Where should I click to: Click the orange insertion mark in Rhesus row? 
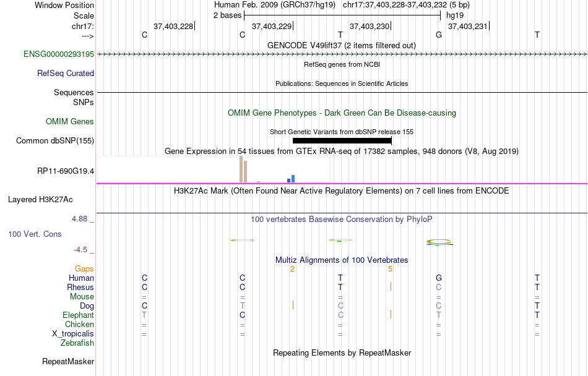[391, 286]
